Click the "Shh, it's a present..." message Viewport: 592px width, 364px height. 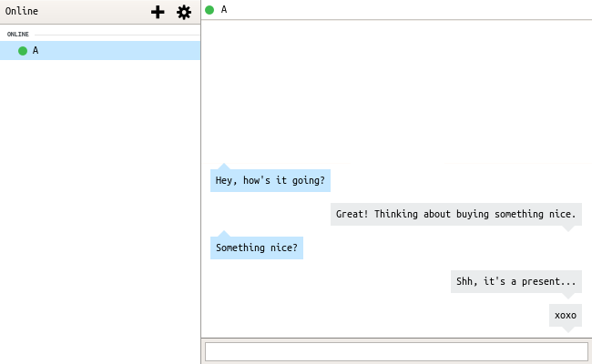(516, 281)
